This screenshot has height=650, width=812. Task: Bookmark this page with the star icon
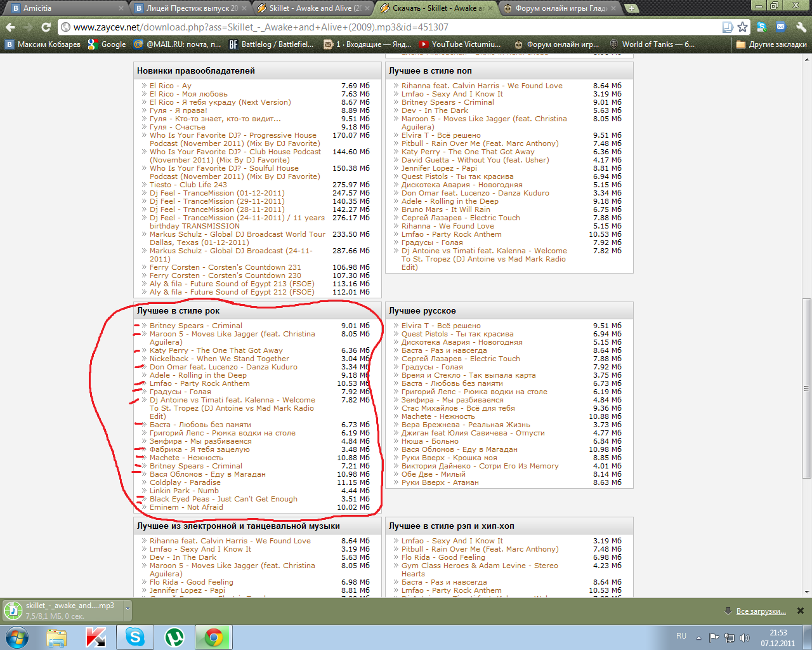click(742, 27)
